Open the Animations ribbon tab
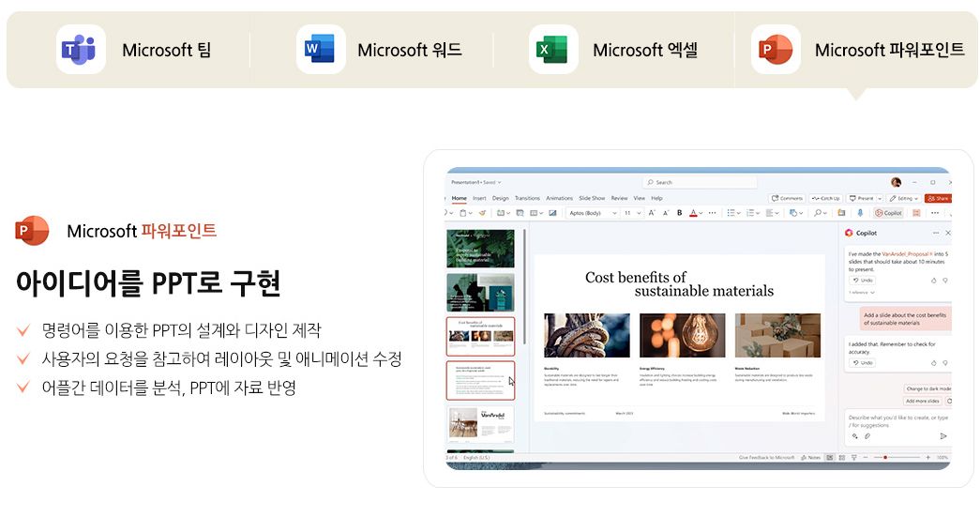This screenshot has height=517, width=980. 559,198
